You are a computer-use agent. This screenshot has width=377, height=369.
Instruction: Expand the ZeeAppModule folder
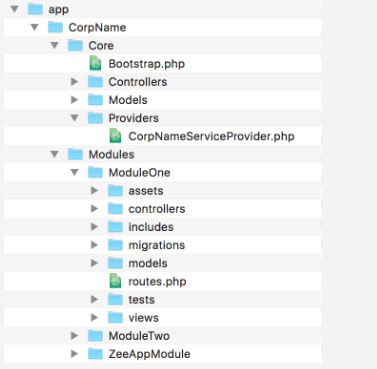click(75, 354)
